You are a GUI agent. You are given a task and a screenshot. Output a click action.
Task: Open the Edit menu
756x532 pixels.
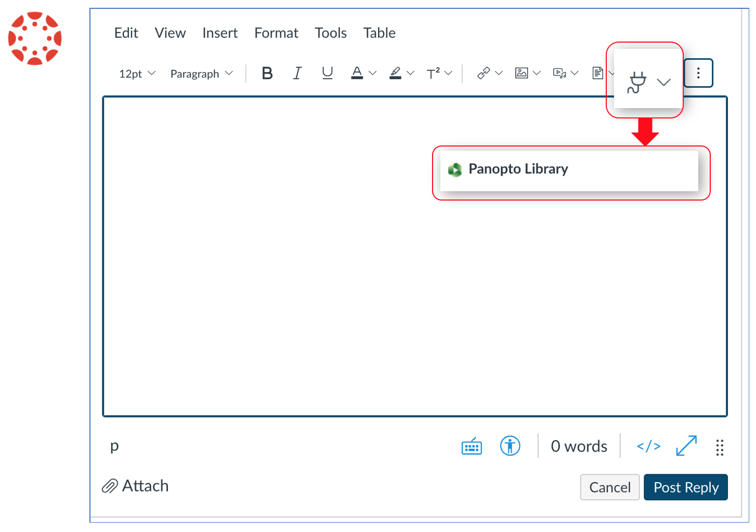126,33
